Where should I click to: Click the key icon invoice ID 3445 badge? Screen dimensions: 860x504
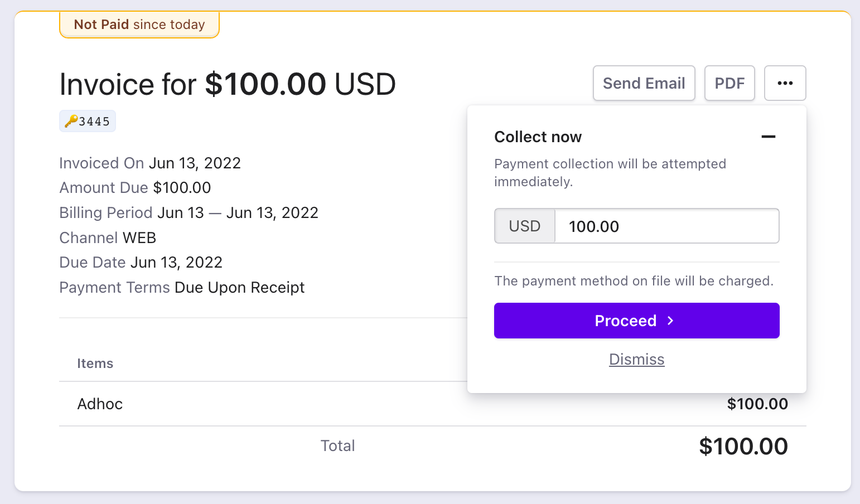pos(88,121)
